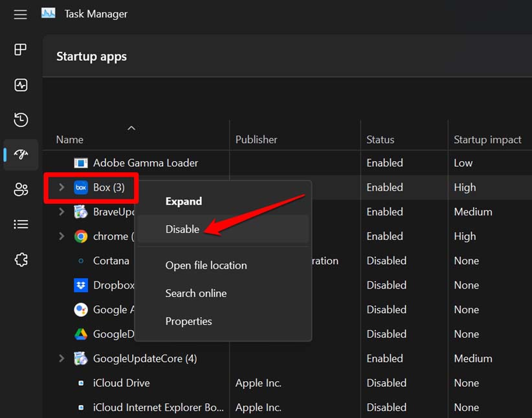The height and width of the screenshot is (418, 532).
Task: Select Expand in the context menu
Action: 184,201
